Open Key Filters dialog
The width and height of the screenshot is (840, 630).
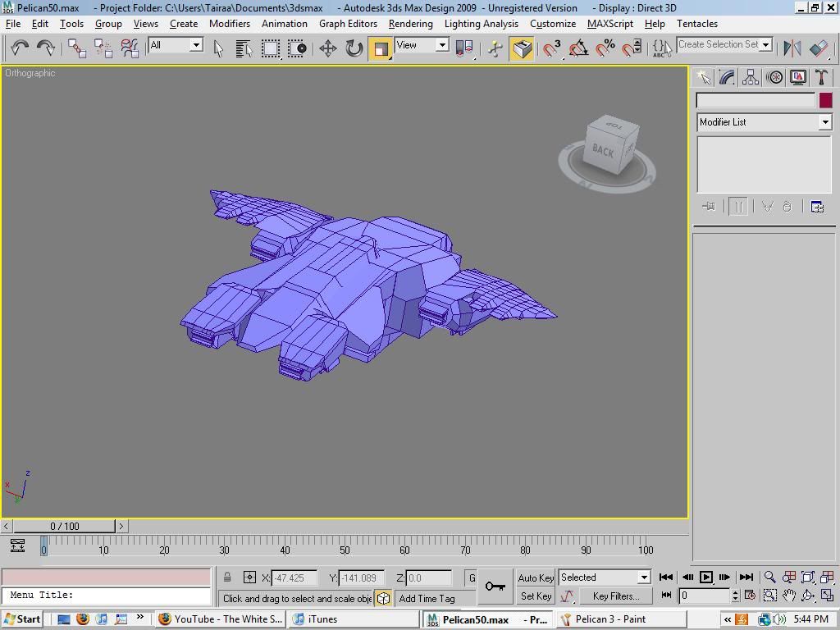pyautogui.click(x=616, y=596)
